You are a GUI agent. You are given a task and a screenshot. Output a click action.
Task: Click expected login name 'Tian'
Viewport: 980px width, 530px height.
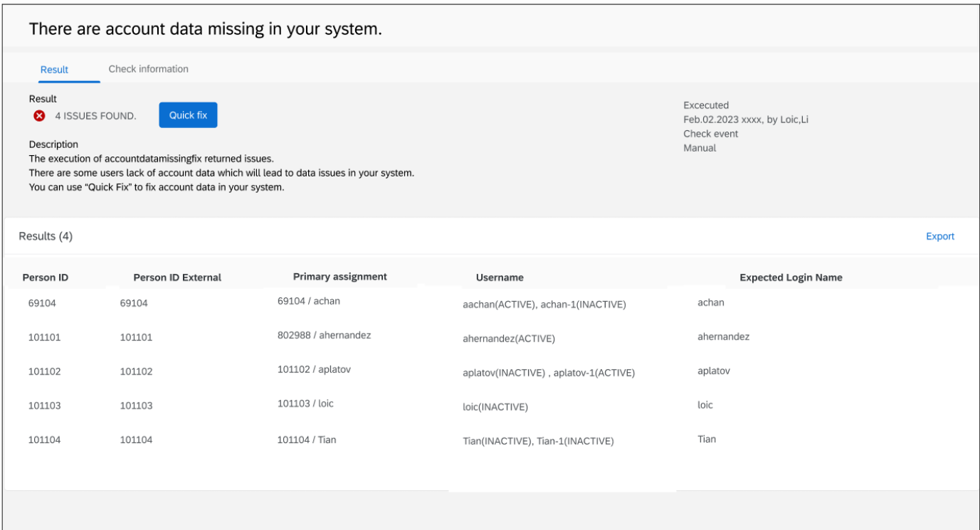(707, 439)
